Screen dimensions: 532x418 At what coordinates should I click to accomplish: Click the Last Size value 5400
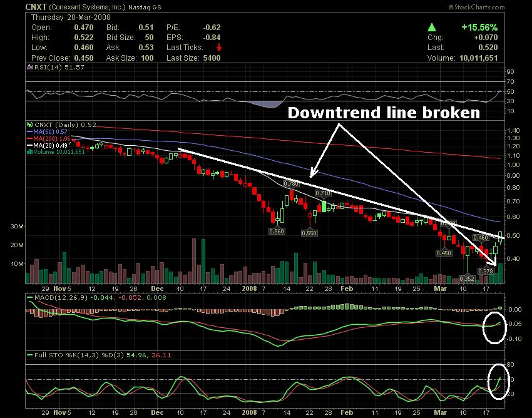[x=212, y=58]
